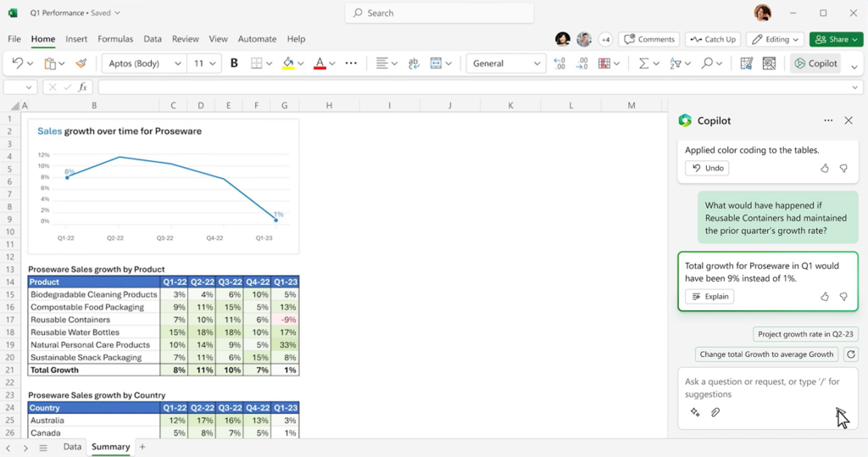This screenshot has height=457, width=868.
Task: Toggle Bold formatting
Action: pos(234,64)
